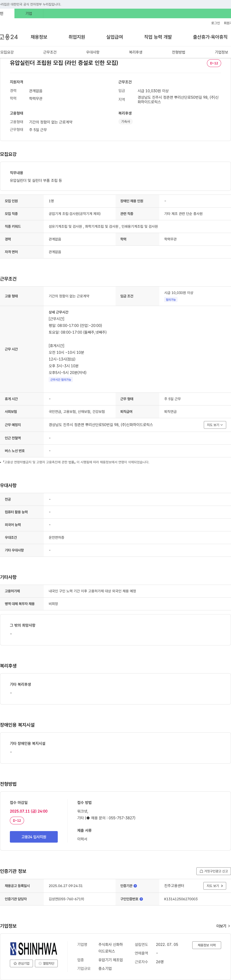This screenshot has height=980, width=231.
Task: Click the 중소기업 company size text
Action: point(105,968)
